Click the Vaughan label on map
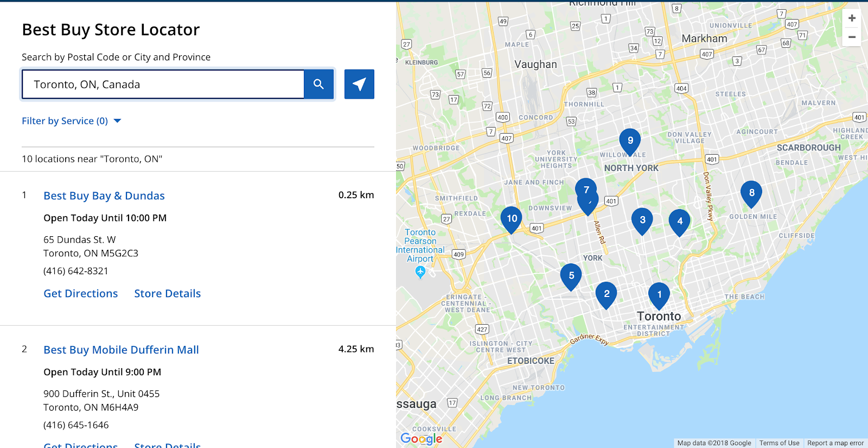The height and width of the screenshot is (448, 868). [535, 64]
